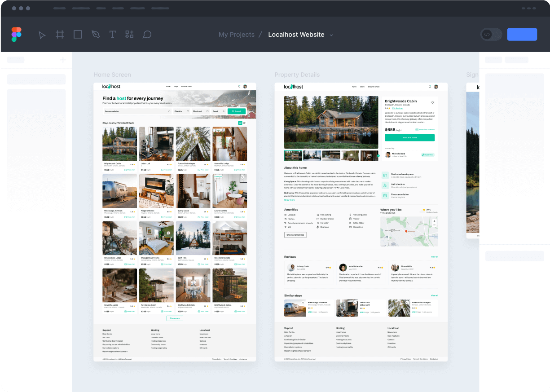
Task: Switch Home Screen listings to list view
Action: click(x=244, y=123)
